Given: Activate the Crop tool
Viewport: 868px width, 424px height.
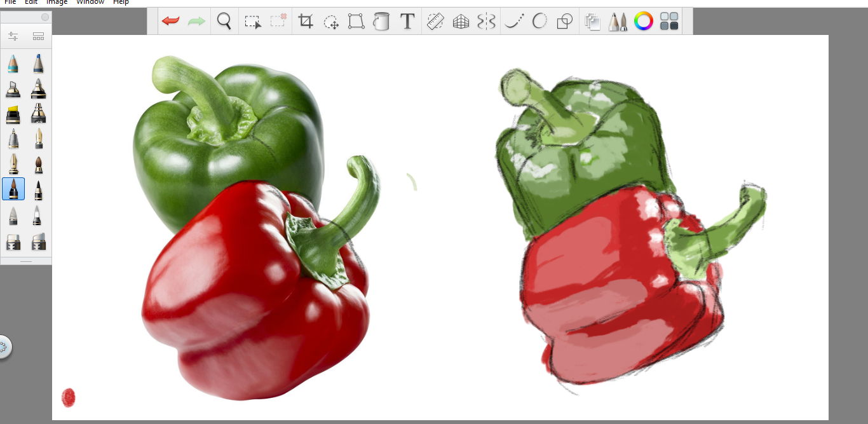Looking at the screenshot, I should click(x=306, y=22).
